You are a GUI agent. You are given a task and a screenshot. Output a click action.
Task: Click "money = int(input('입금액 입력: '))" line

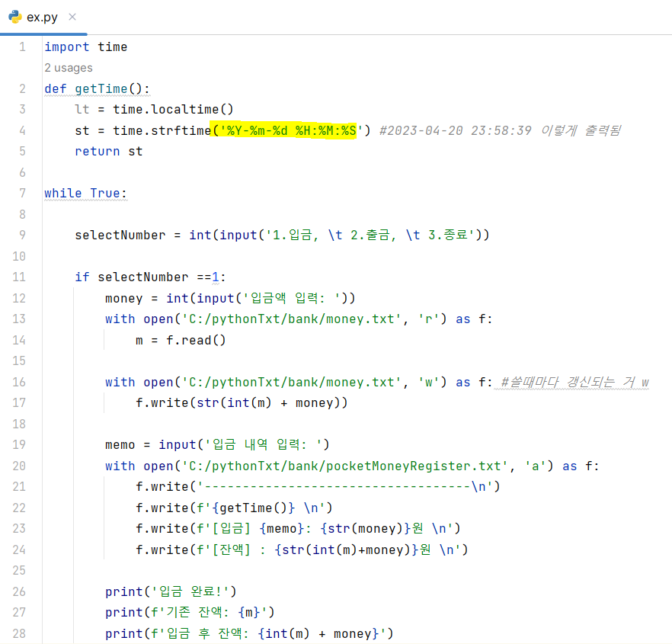(230, 298)
